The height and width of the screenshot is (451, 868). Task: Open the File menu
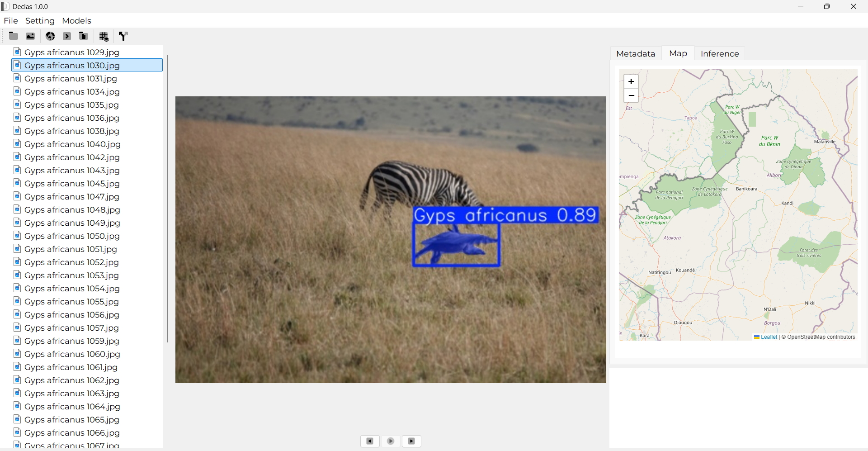pos(11,21)
